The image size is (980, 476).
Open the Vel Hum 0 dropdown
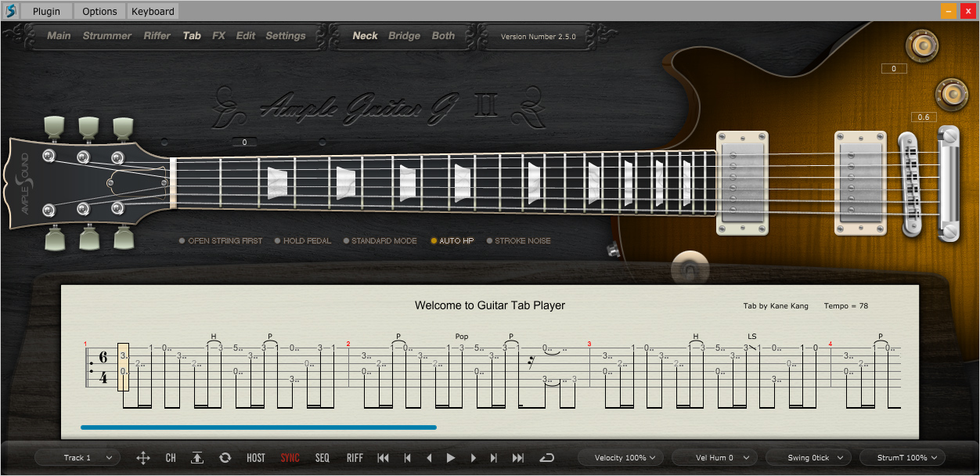click(715, 458)
